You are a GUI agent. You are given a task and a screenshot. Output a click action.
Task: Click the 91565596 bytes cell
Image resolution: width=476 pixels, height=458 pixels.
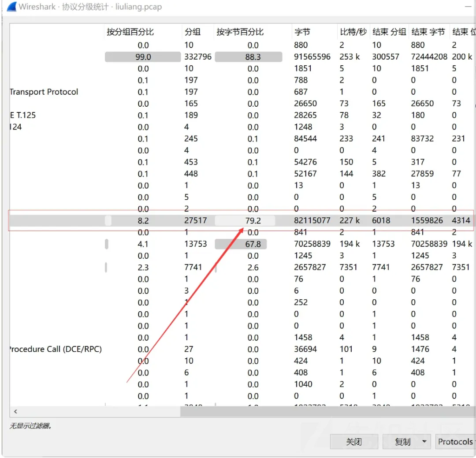tap(312, 57)
